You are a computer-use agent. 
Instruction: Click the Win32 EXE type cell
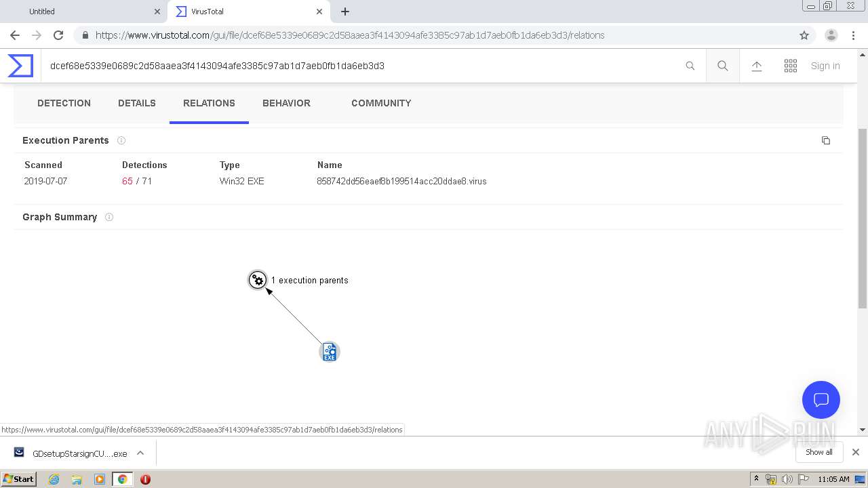(242, 182)
